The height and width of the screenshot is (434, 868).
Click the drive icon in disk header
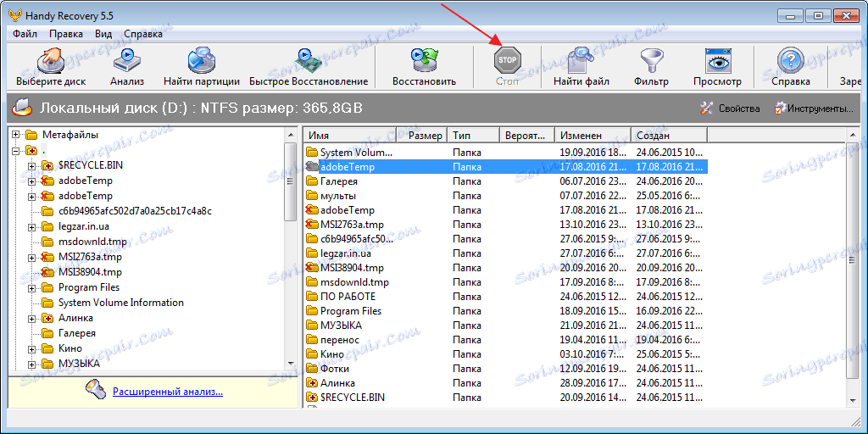point(21,107)
